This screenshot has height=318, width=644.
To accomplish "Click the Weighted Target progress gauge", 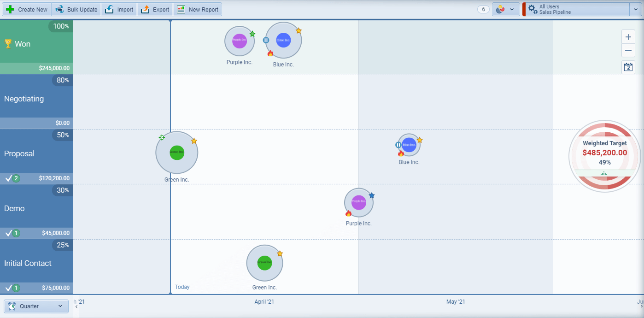I will [604, 156].
